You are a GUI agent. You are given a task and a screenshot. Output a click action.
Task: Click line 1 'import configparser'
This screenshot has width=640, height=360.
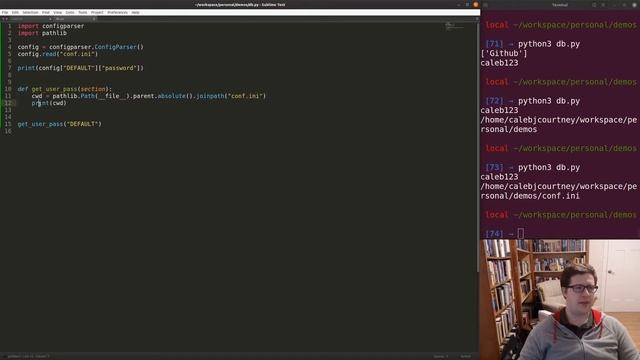51,26
